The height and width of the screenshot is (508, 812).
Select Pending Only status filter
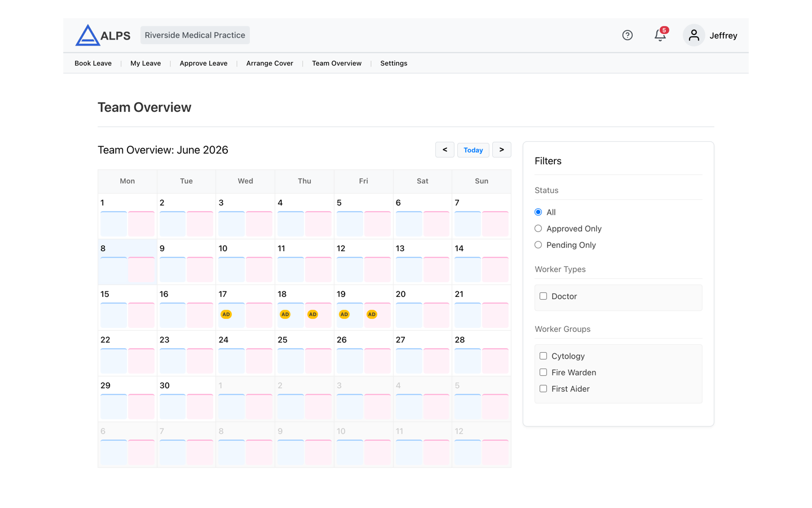point(539,245)
